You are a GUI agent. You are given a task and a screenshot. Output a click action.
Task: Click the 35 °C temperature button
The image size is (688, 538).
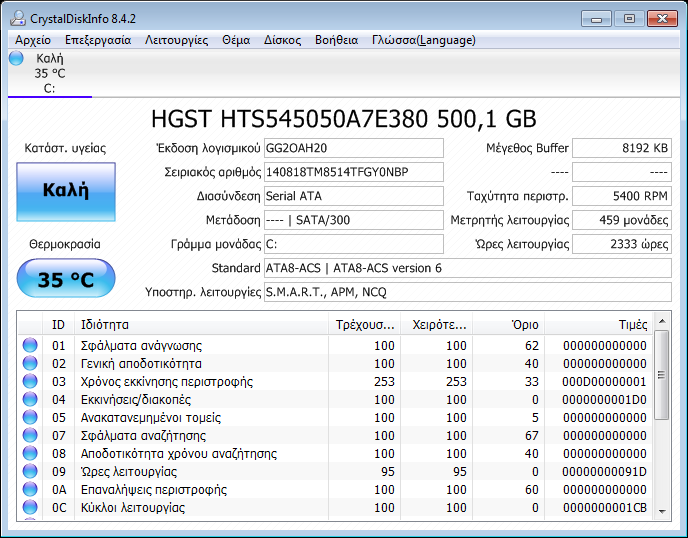pyautogui.click(x=66, y=279)
